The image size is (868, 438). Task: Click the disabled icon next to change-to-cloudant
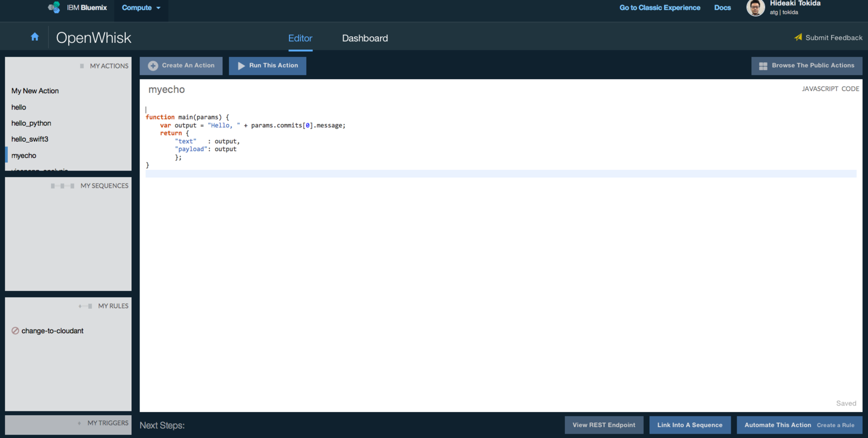coord(15,331)
